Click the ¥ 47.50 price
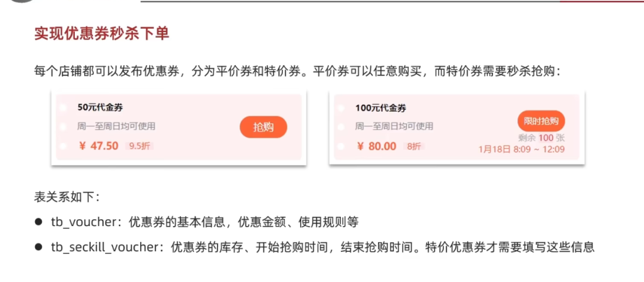This screenshot has height=282, width=644. (99, 146)
